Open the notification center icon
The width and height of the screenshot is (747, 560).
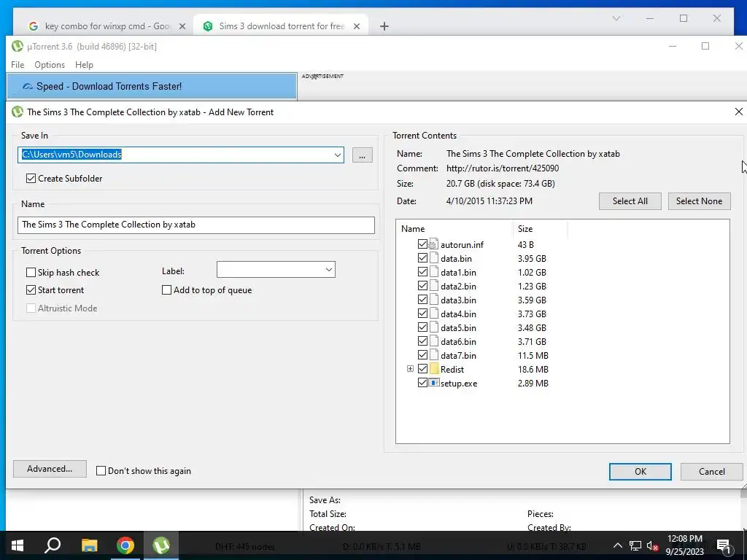pyautogui.click(x=724, y=546)
